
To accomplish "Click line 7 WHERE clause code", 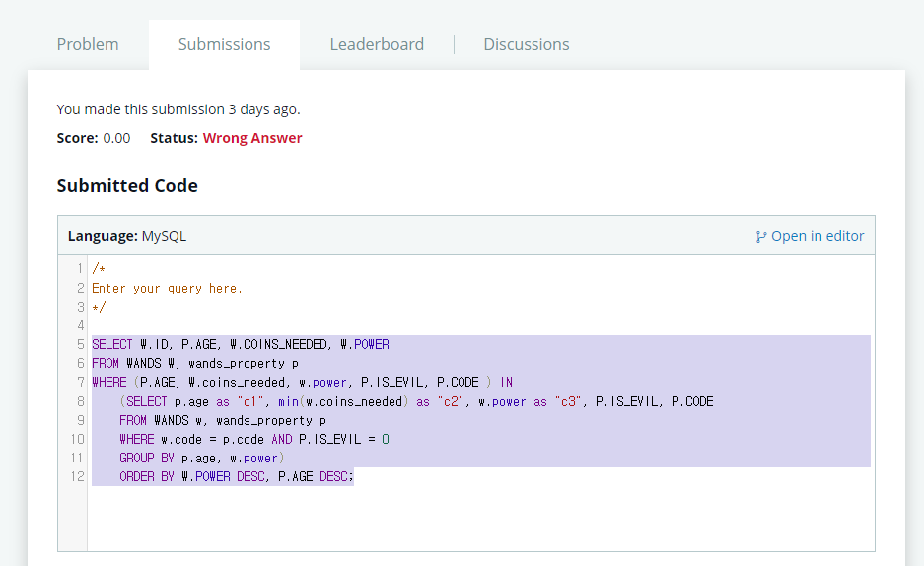I will point(302,383).
